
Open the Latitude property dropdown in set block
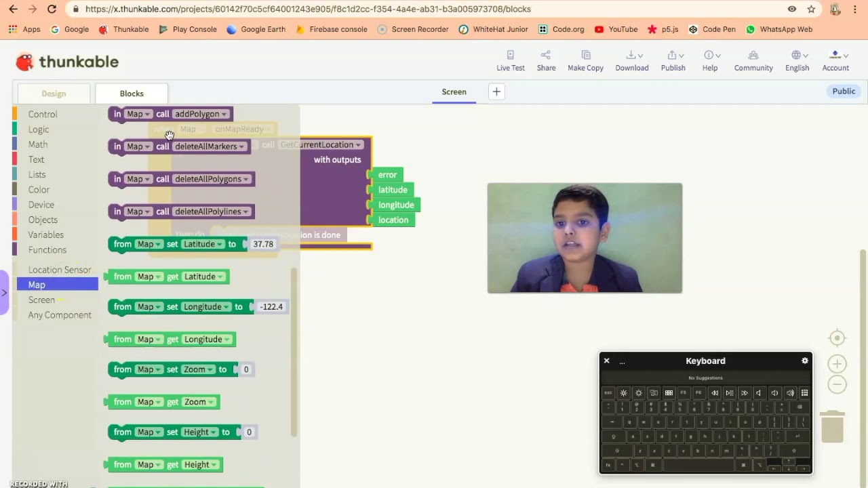click(x=204, y=244)
